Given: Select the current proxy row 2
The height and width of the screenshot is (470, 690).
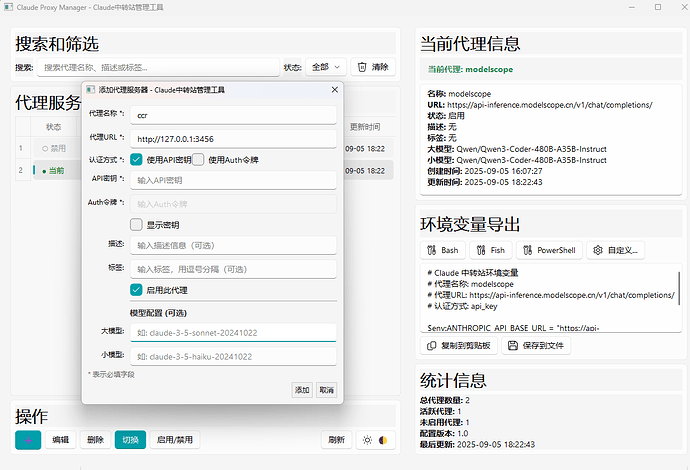Looking at the screenshot, I should point(55,171).
